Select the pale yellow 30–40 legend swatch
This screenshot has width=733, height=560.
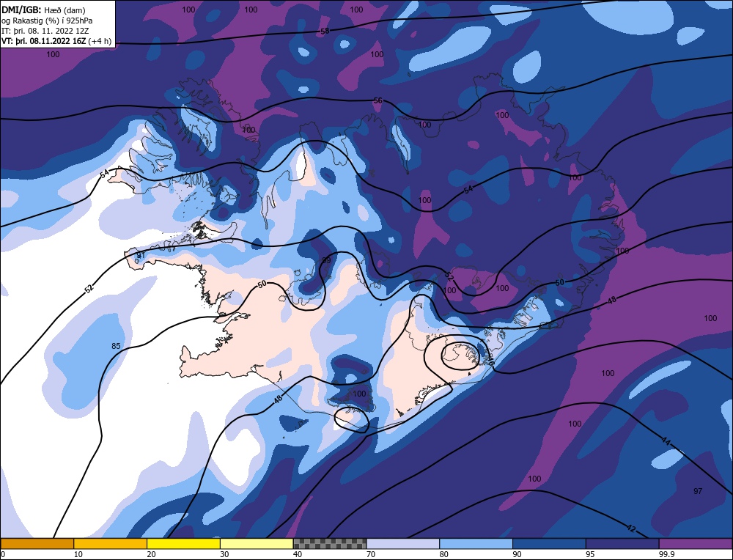257,543
